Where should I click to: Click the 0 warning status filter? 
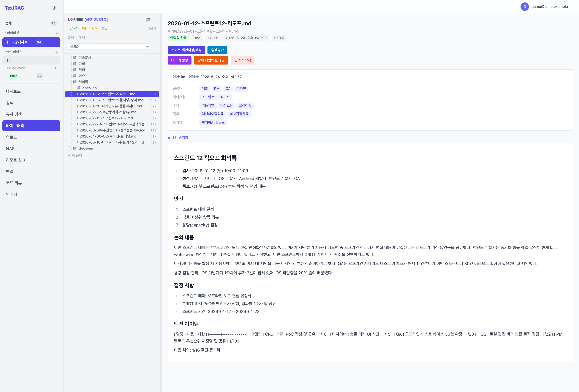pos(95,28)
